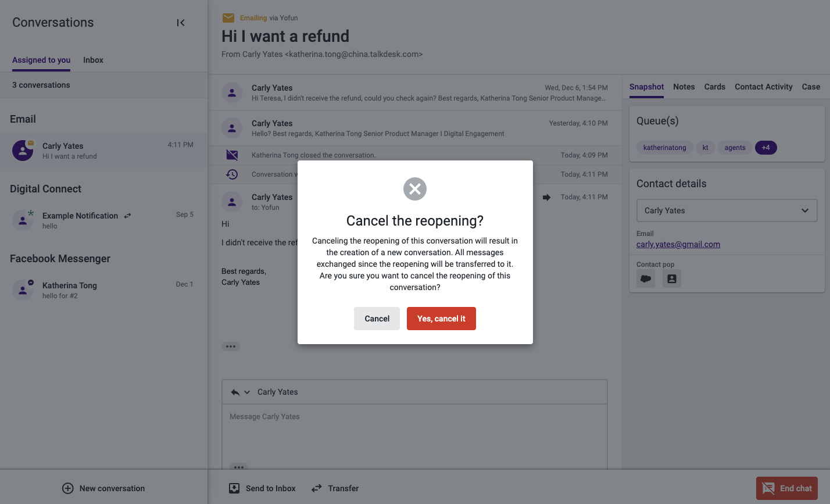Confirm with Yes, cancel it button
The height and width of the screenshot is (504, 830).
tap(441, 319)
